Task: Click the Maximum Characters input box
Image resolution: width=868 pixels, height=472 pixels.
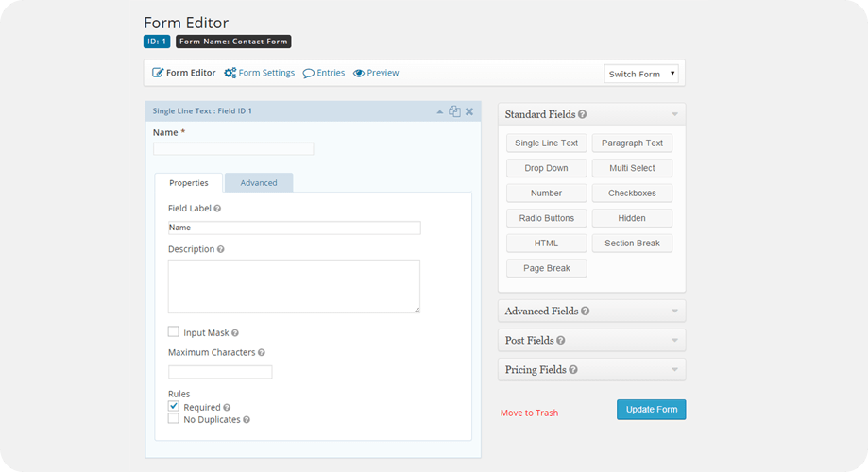Action: [x=220, y=372]
